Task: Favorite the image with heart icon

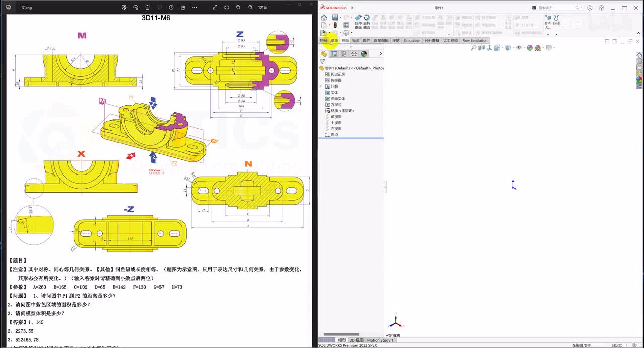Action: click(x=159, y=8)
